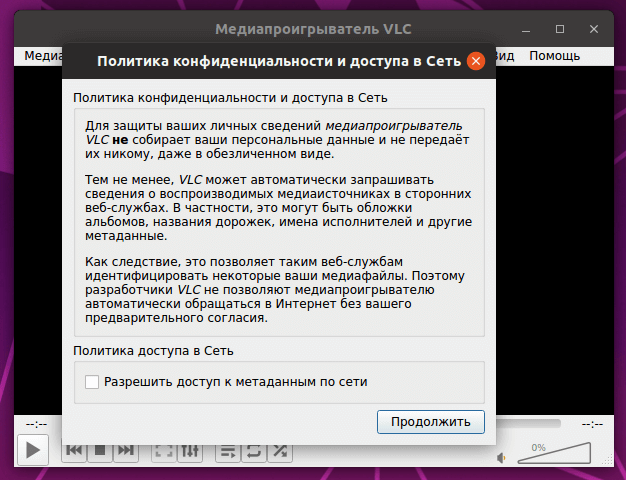
Task: Click the remaining time label at right
Action: click(592, 424)
